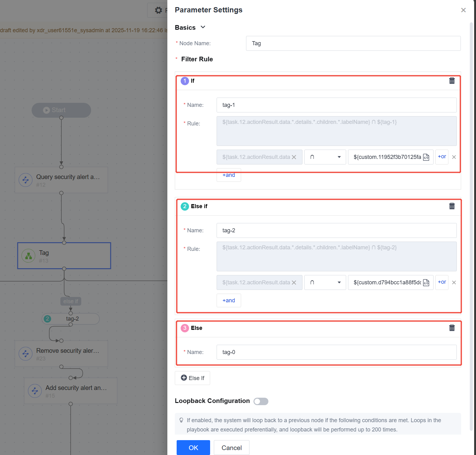Viewport: 476px width, 455px height.
Task: Edit the tag-1 name field
Action: point(337,105)
